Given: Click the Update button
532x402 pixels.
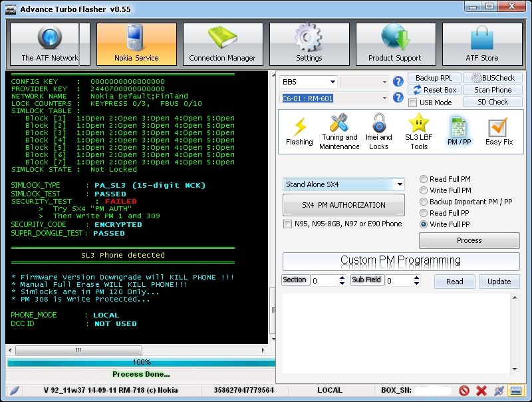Looking at the screenshot, I should [499, 282].
